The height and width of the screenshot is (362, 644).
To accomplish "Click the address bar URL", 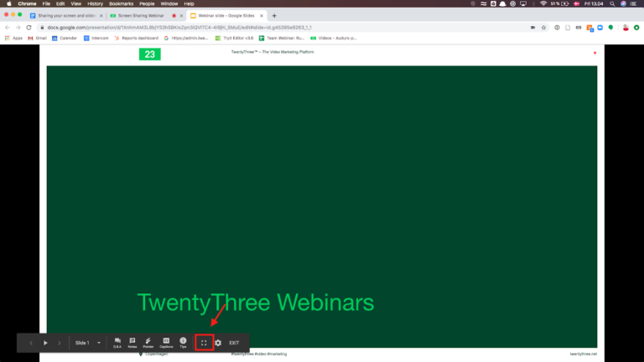I will (x=179, y=28).
